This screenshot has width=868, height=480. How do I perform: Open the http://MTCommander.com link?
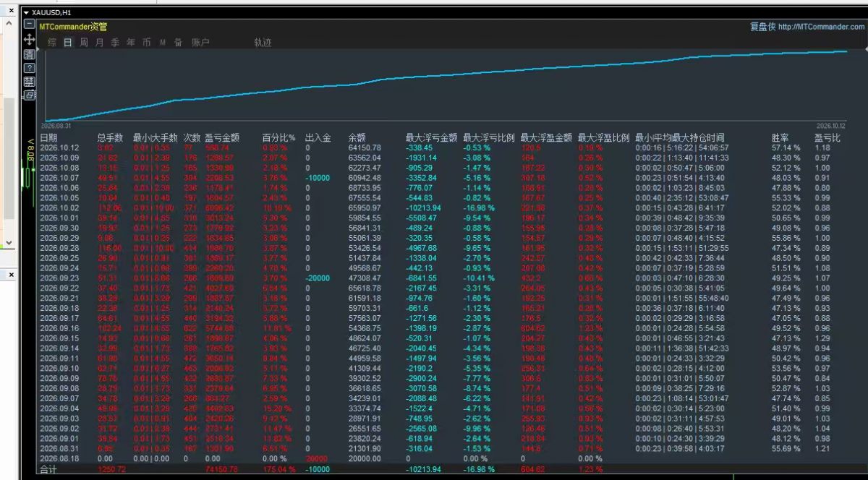822,27
